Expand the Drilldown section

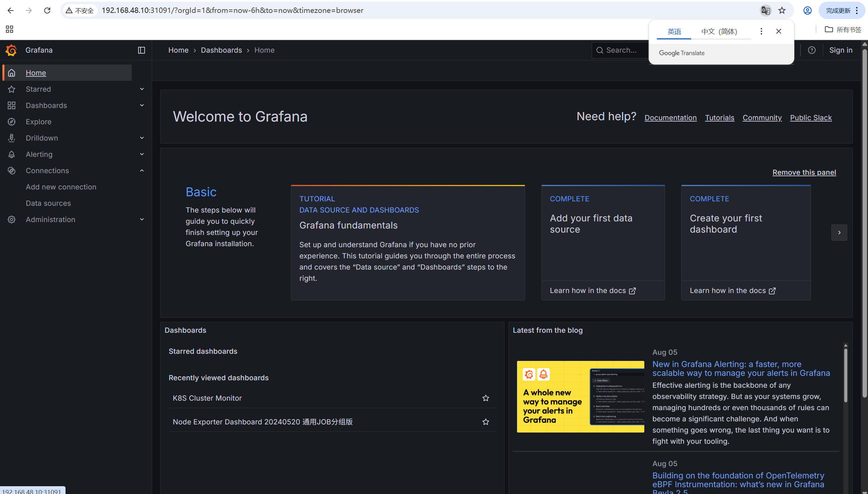click(142, 138)
